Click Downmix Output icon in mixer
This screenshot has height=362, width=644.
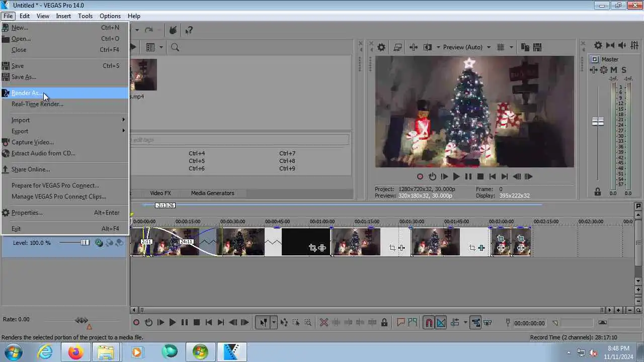(610, 45)
